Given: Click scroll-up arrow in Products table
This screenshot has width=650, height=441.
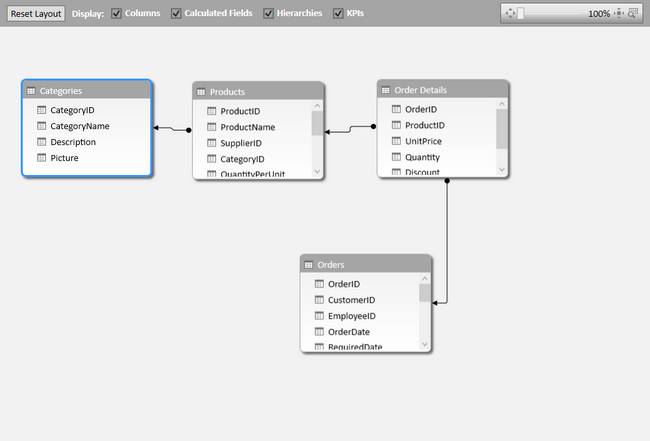Looking at the screenshot, I should (317, 106).
